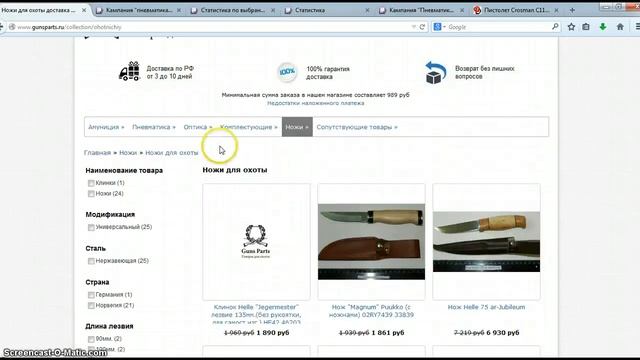This screenshot has width=640, height=360.
Task: Click 'Доставка по РФ' text
Action: (x=170, y=69)
